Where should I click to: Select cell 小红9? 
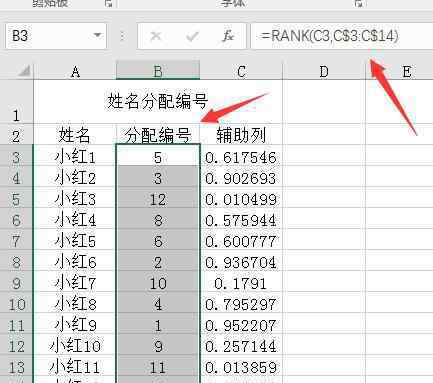pyautogui.click(x=75, y=323)
